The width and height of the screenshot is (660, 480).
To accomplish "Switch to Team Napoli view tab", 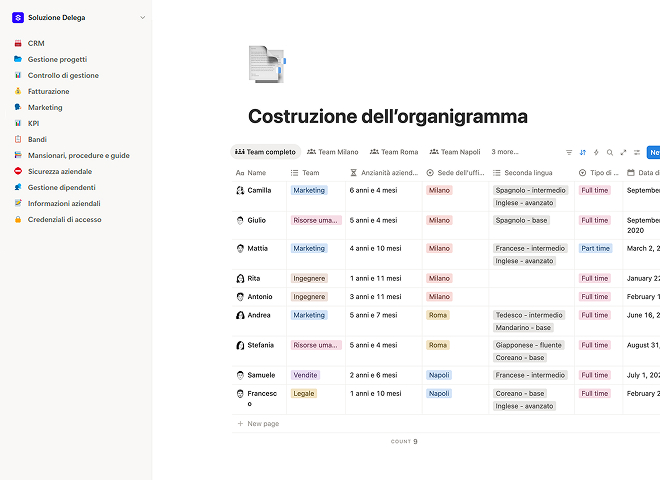I will point(455,152).
